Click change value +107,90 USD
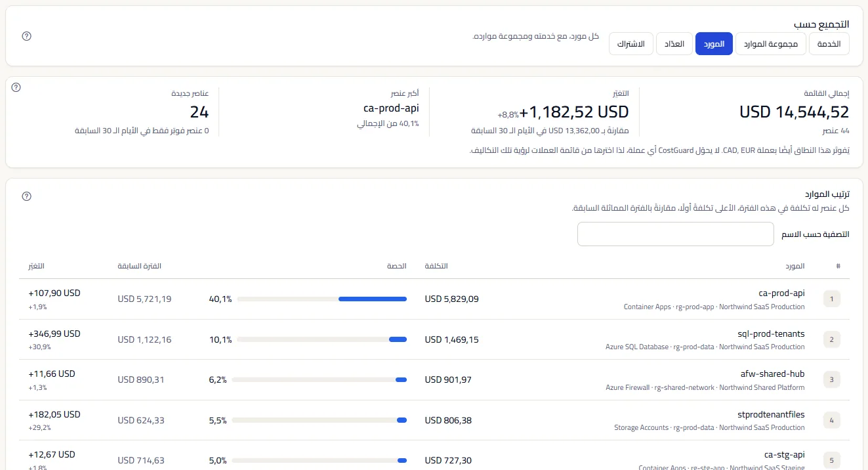Image resolution: width=868 pixels, height=470 pixels. tap(54, 293)
